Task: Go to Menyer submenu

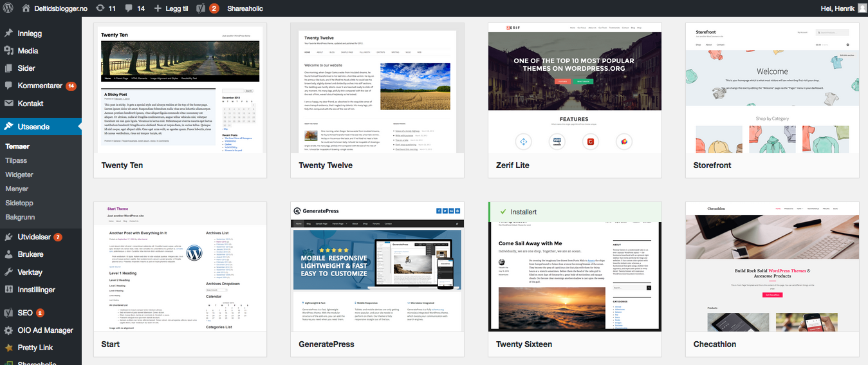Action: 17,189
